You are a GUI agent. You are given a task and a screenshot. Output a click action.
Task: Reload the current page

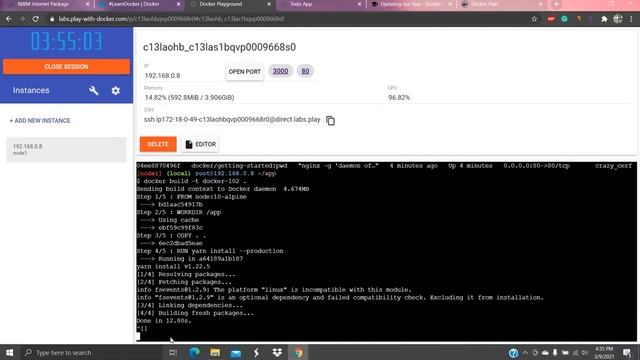[x=36, y=19]
